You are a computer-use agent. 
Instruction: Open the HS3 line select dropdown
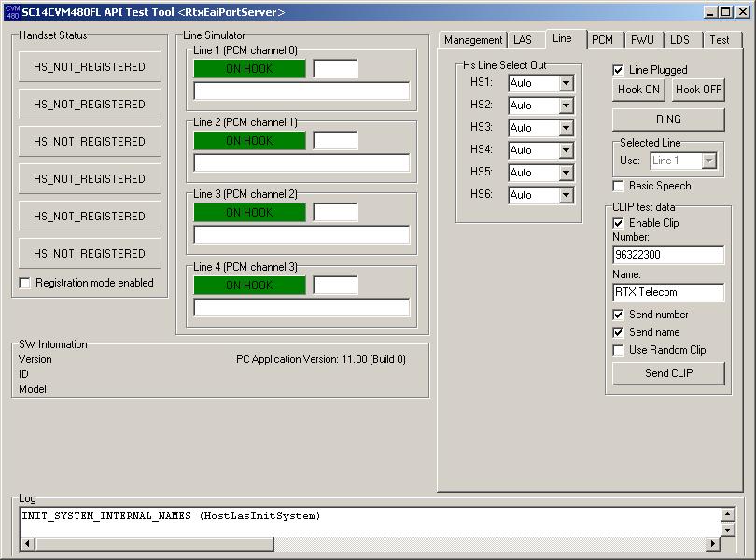[566, 128]
